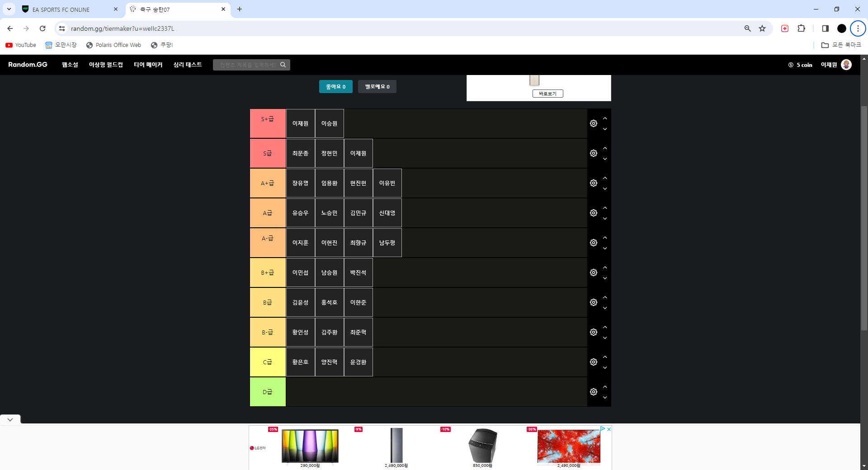Click 별로예요 0 dislike button
Image resolution: width=868 pixels, height=470 pixels.
pyautogui.click(x=377, y=87)
